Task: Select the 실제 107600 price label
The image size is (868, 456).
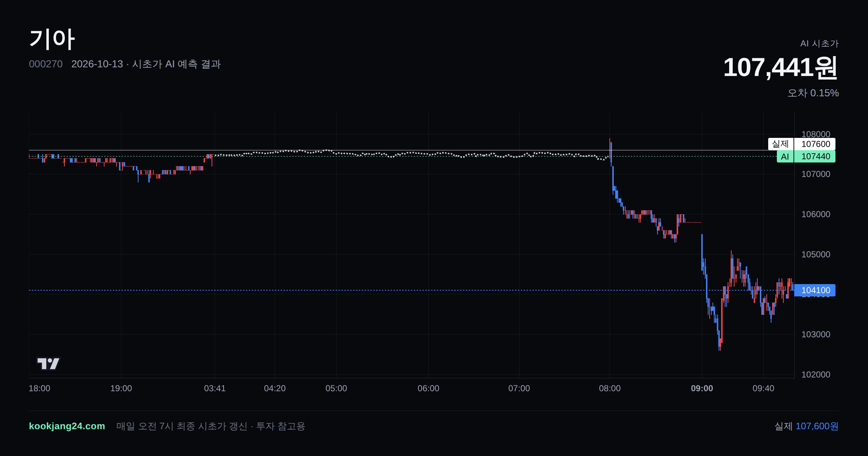Action: 801,144
